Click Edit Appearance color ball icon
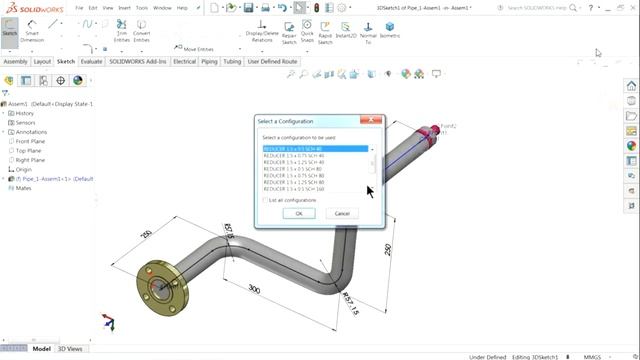The height and width of the screenshot is (360, 640). [x=405, y=74]
